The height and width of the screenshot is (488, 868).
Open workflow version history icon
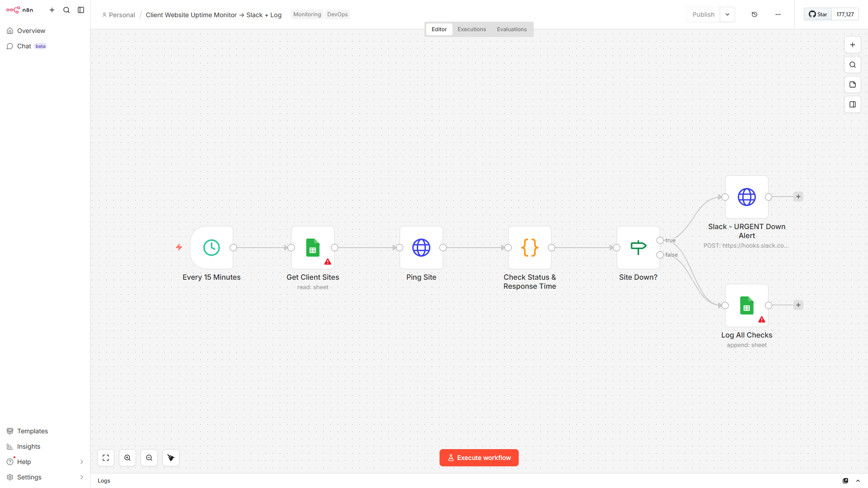[x=754, y=14]
